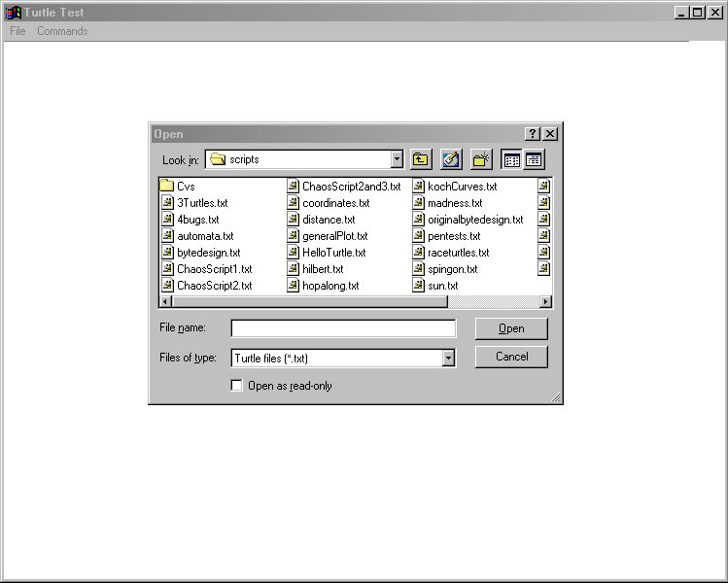Screen dimensions: 728x583
Task: Click the dialog help question mark button
Action: [x=533, y=134]
